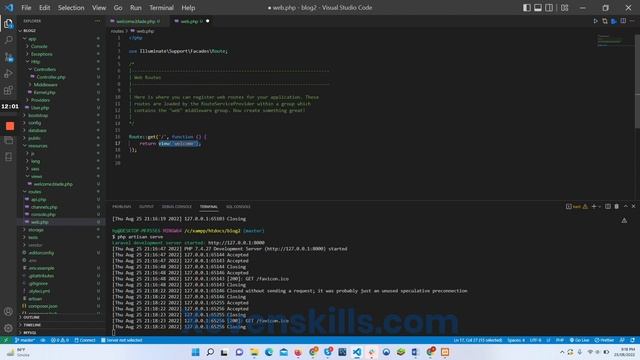Open the launch profile dropdown next to New Terminal

point(599,207)
